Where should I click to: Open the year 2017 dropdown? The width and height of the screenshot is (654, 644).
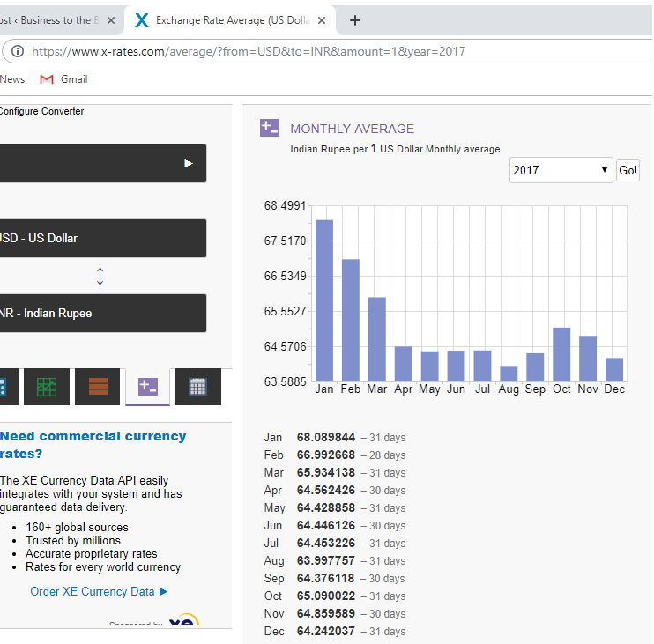(561, 170)
